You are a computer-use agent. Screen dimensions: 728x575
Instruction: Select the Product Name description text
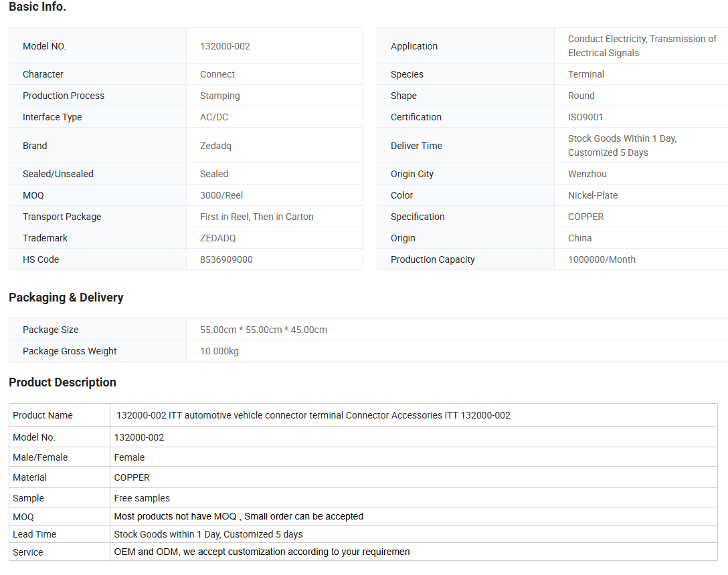[313, 415]
